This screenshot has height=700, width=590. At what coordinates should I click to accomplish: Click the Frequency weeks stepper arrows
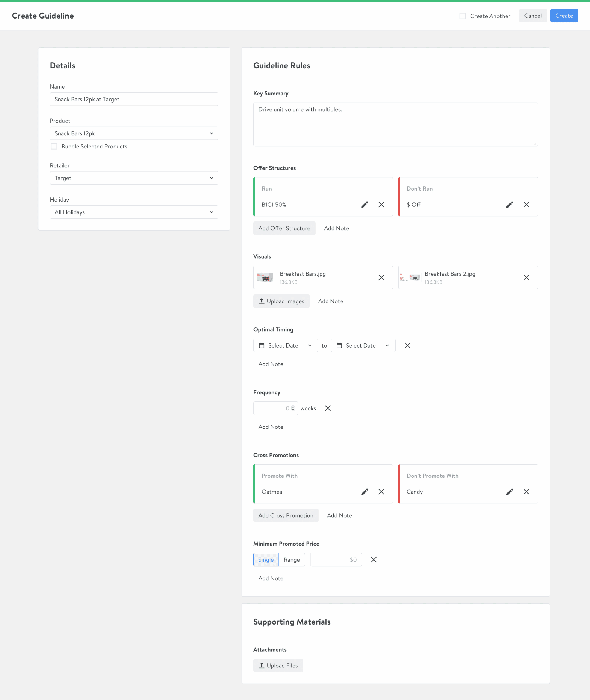(293, 408)
